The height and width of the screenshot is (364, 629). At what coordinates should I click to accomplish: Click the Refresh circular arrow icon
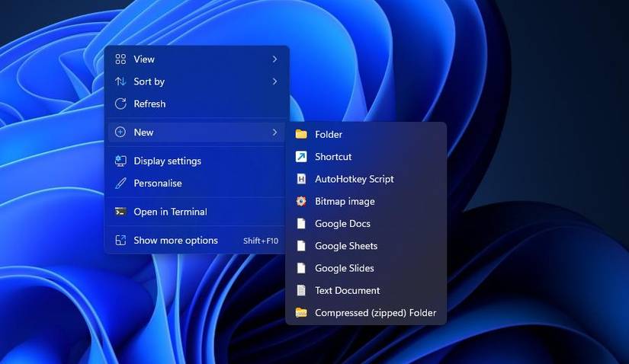tap(120, 104)
